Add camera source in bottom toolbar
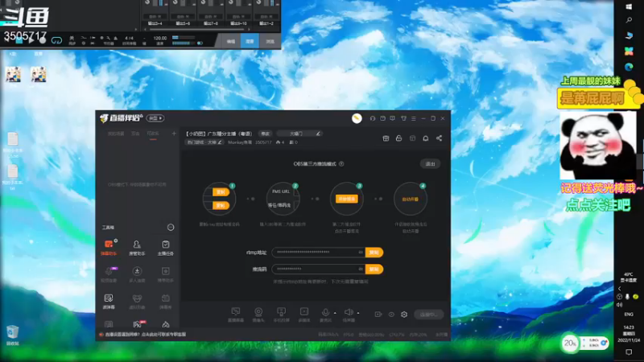 pos(258,315)
